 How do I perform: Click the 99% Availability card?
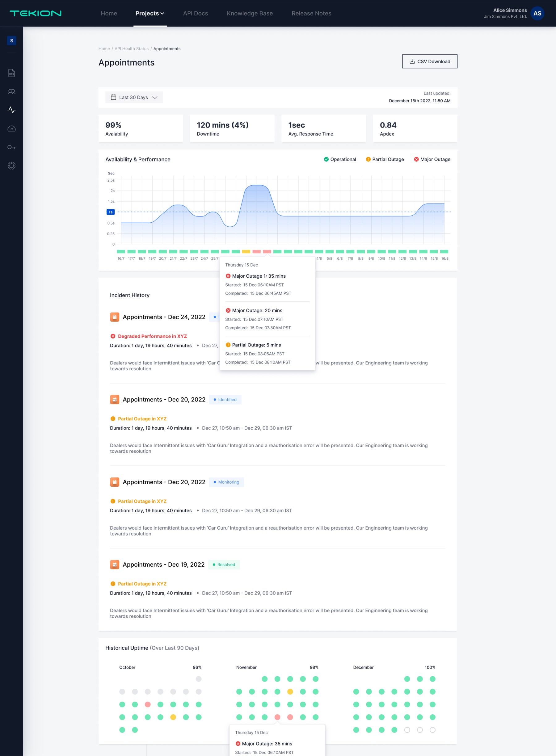[141, 128]
